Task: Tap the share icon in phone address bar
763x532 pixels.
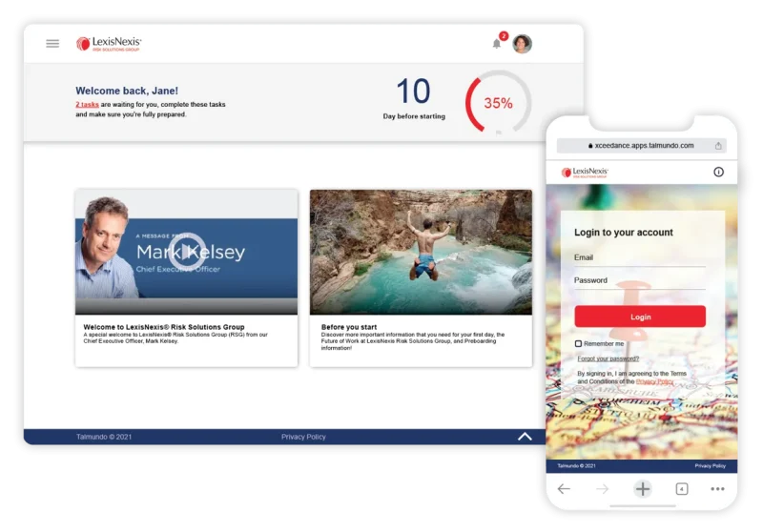Action: click(718, 146)
